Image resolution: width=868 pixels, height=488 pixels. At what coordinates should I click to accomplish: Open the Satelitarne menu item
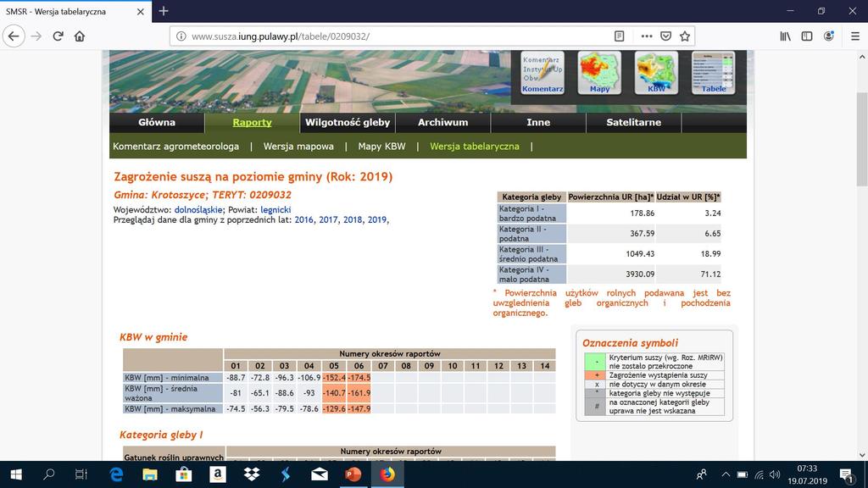point(633,123)
